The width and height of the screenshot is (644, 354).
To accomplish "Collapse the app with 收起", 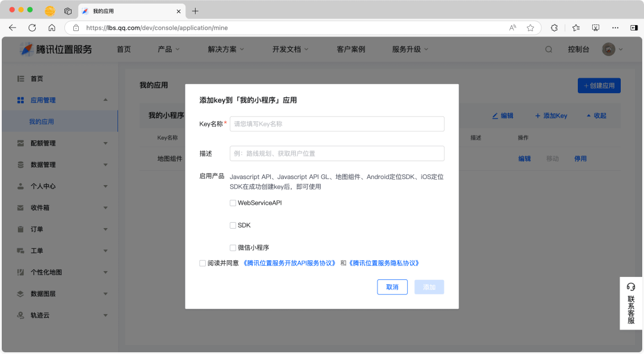I will coord(596,116).
